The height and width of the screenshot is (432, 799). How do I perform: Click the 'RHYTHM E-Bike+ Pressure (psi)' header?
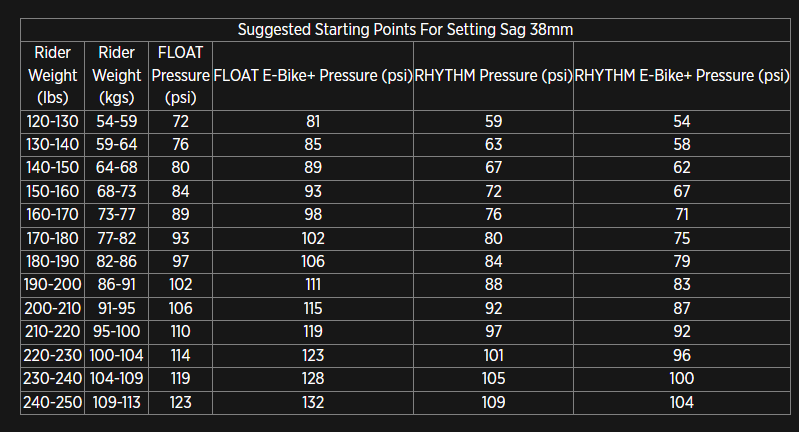682,75
